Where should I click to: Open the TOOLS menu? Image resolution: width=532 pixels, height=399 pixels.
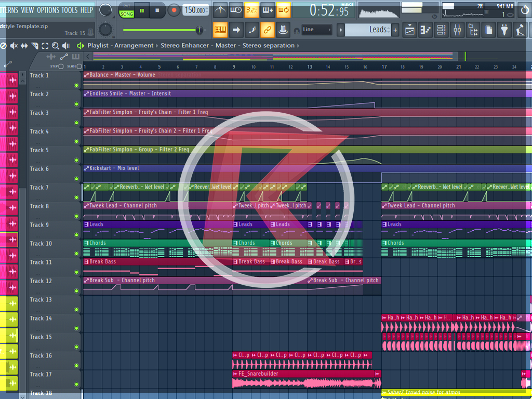pos(70,10)
